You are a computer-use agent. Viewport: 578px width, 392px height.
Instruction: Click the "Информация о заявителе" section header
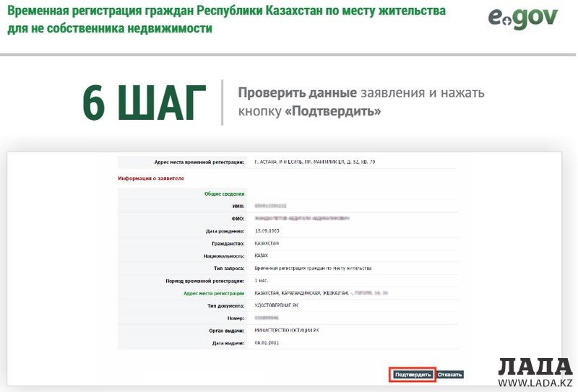(151, 178)
